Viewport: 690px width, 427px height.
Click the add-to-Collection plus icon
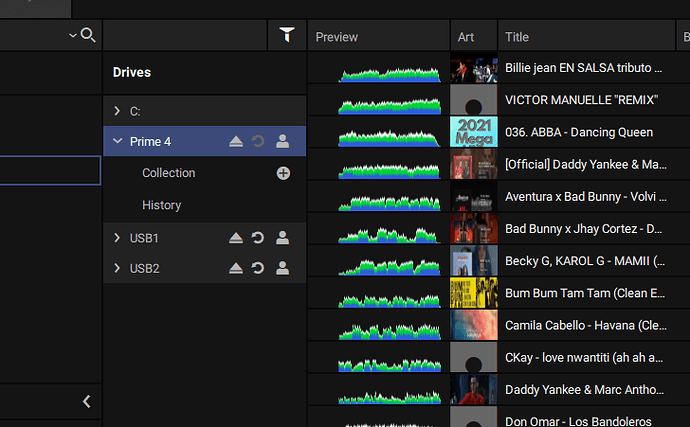coord(283,173)
